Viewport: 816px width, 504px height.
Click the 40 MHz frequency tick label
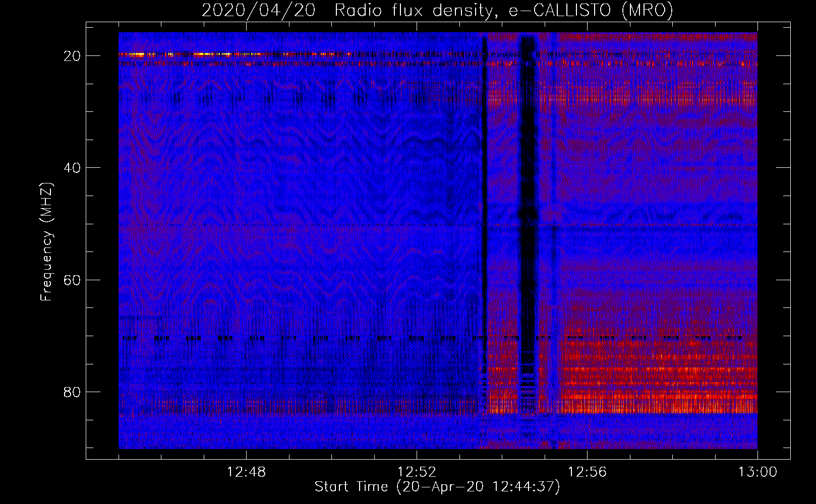pos(72,168)
